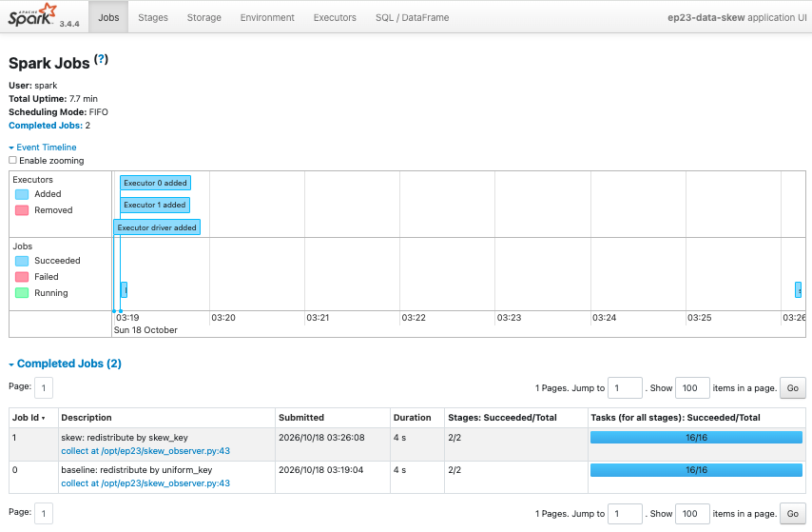Click the Executors Removed legend swatch
Screen dimensions: 812x532
tap(22, 210)
